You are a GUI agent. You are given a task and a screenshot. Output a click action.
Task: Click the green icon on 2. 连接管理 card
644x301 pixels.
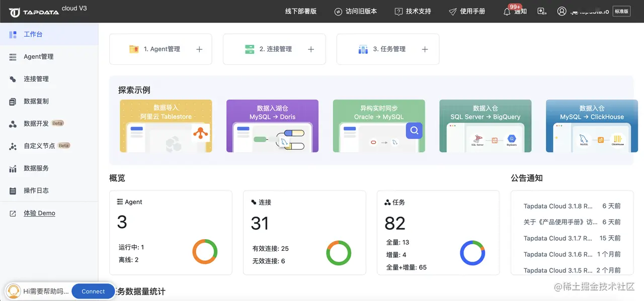click(x=250, y=49)
